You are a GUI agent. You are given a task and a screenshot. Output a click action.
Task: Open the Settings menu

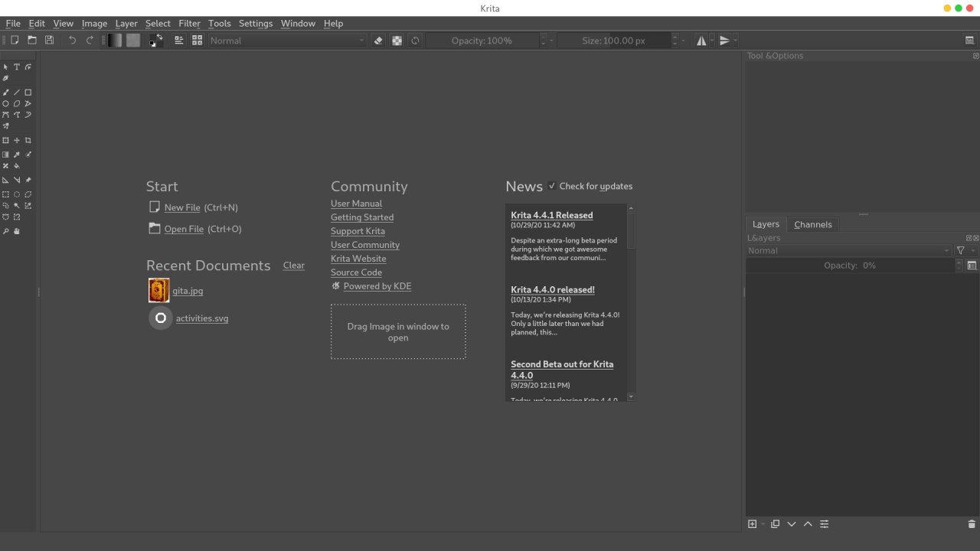(256, 24)
